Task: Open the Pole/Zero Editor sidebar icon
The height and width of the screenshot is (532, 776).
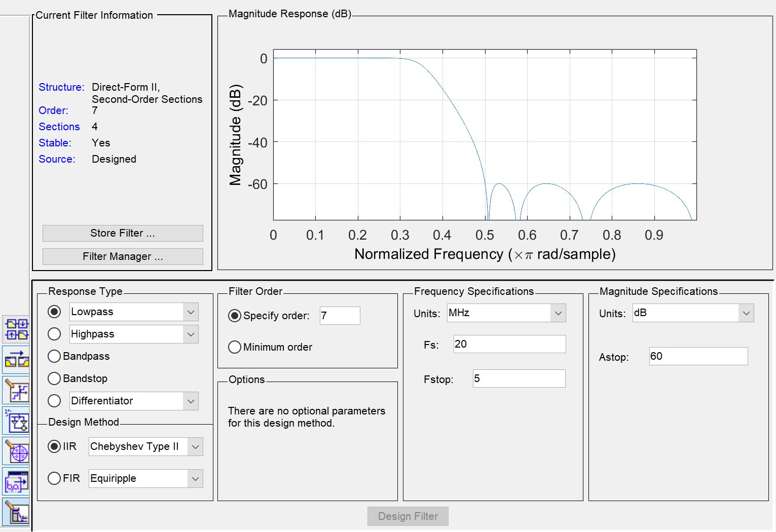Action: pos(16,451)
